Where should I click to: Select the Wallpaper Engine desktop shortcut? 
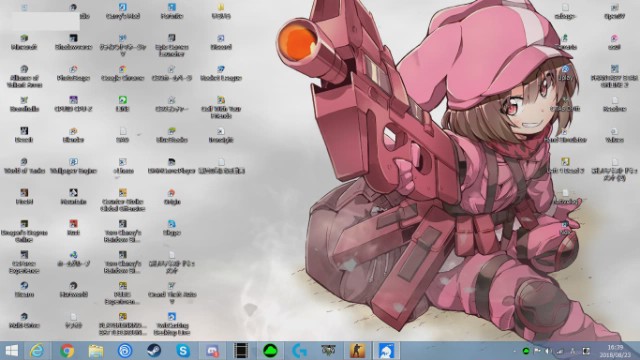73,166
